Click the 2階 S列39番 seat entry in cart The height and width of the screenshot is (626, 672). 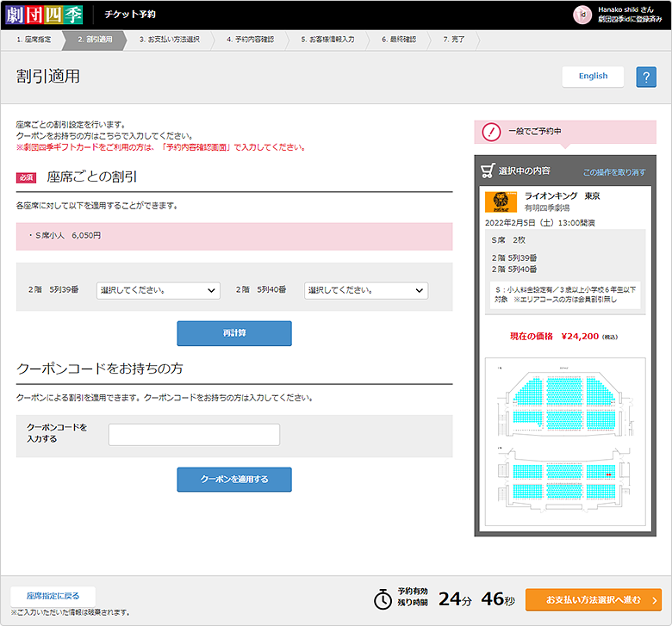(513, 258)
